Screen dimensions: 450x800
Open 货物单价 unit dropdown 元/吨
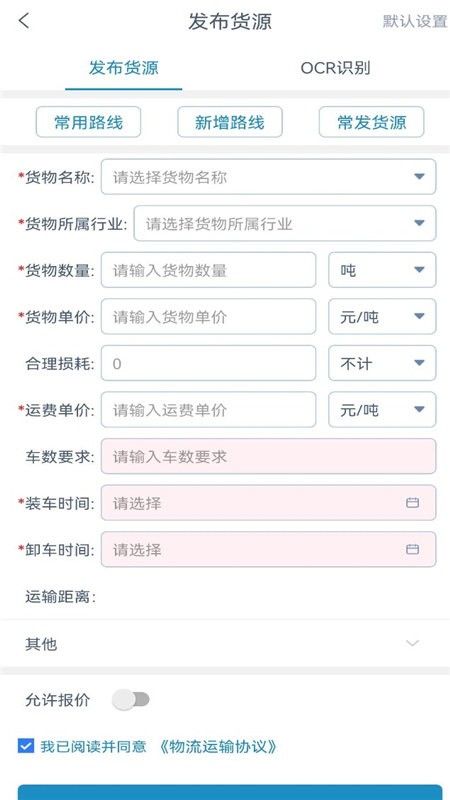[x=382, y=316]
